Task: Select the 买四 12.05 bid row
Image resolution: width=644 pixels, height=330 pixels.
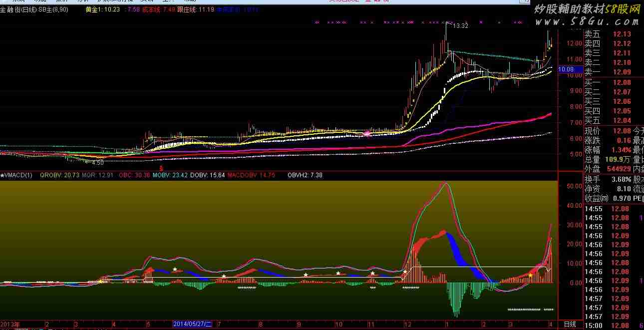Action: click(x=609, y=111)
